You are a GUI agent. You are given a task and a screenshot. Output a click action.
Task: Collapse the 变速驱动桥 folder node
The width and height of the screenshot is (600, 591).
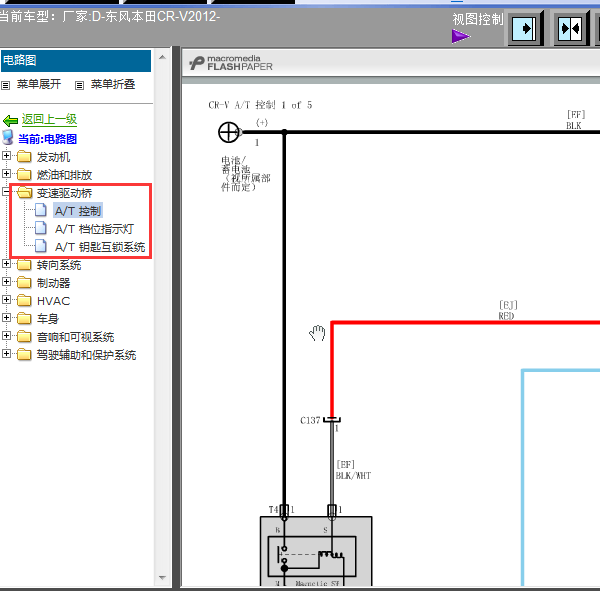(x=6, y=191)
